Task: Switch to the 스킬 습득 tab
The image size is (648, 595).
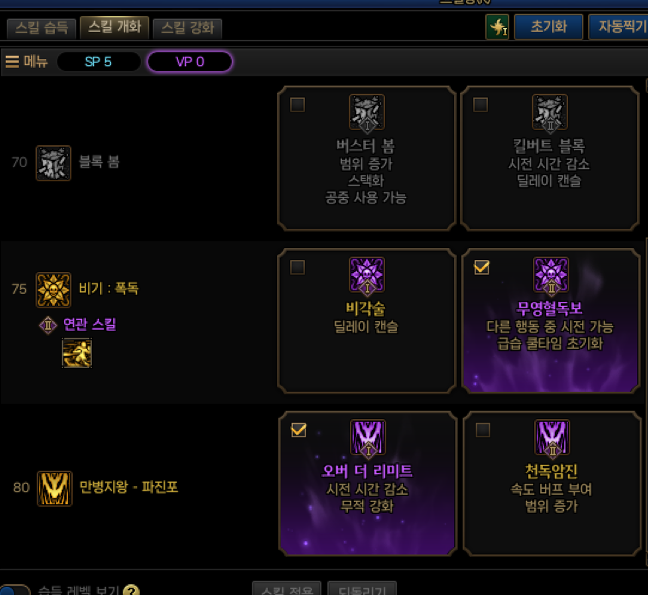Action: [x=41, y=28]
